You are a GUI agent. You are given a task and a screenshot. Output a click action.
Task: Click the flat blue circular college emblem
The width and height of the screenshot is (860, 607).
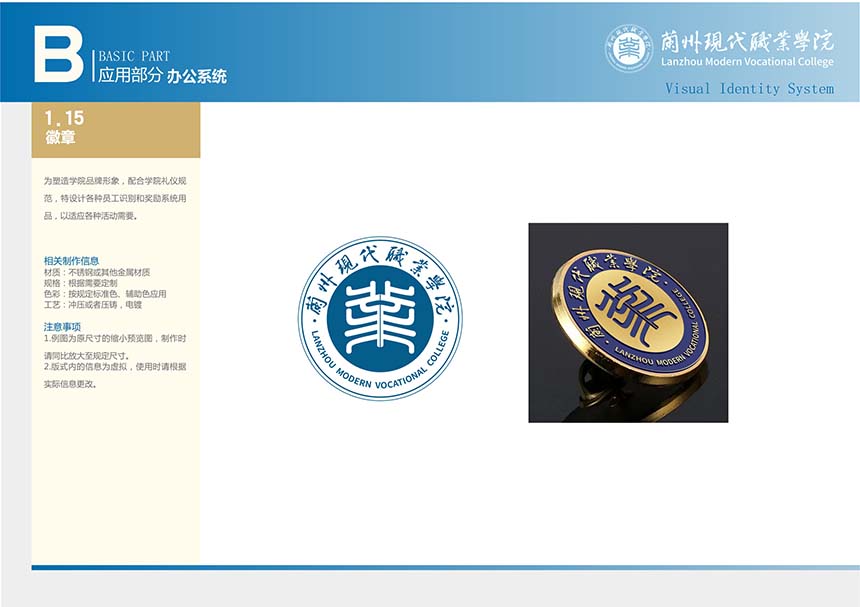[380, 319]
